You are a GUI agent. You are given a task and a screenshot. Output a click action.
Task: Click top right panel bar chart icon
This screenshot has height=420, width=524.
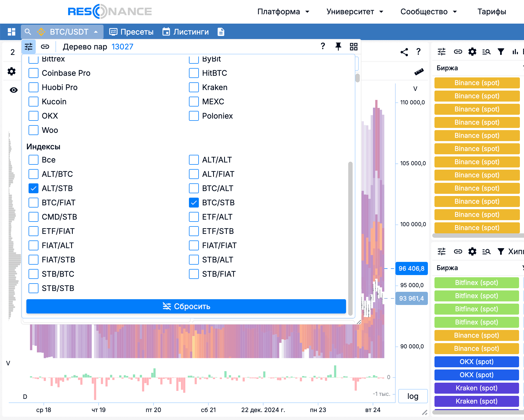coord(515,52)
